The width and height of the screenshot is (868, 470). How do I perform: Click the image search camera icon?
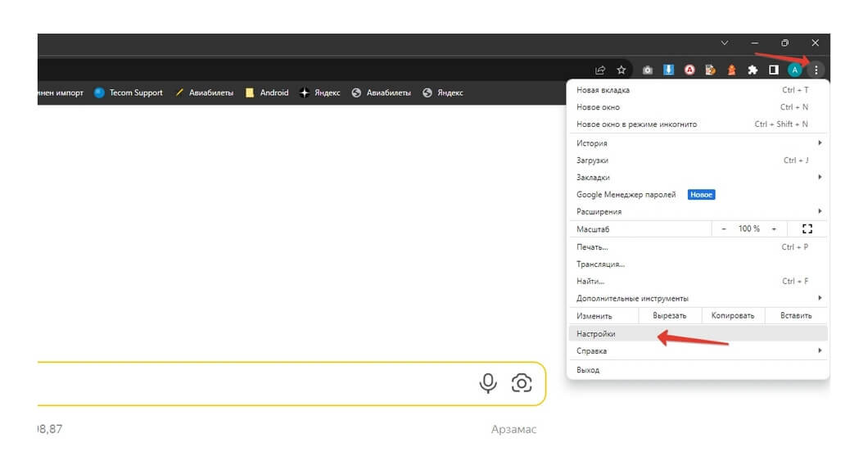(x=522, y=383)
